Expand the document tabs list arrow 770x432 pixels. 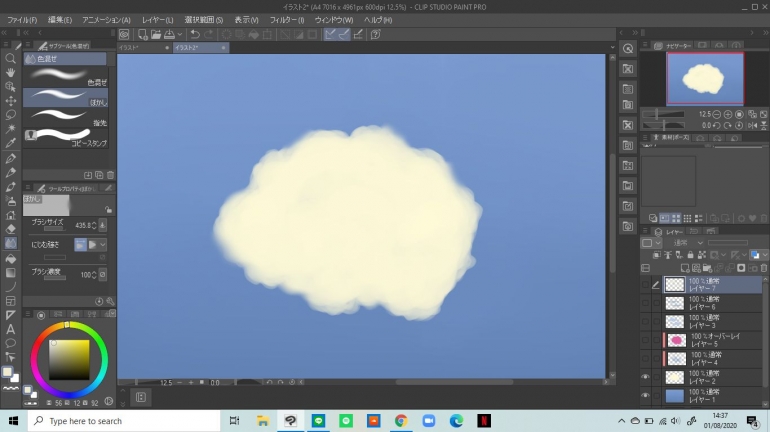click(x=612, y=47)
